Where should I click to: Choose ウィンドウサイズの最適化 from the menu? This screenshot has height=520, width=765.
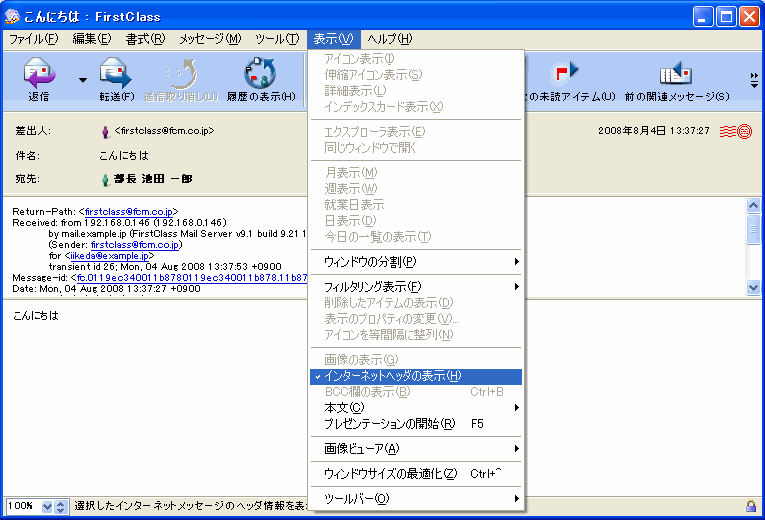click(x=390, y=473)
